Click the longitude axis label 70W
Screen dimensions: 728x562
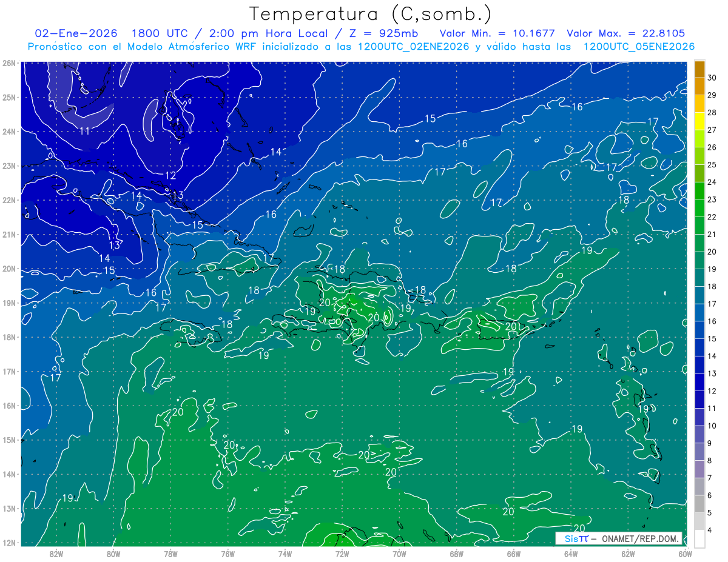pos(399,553)
